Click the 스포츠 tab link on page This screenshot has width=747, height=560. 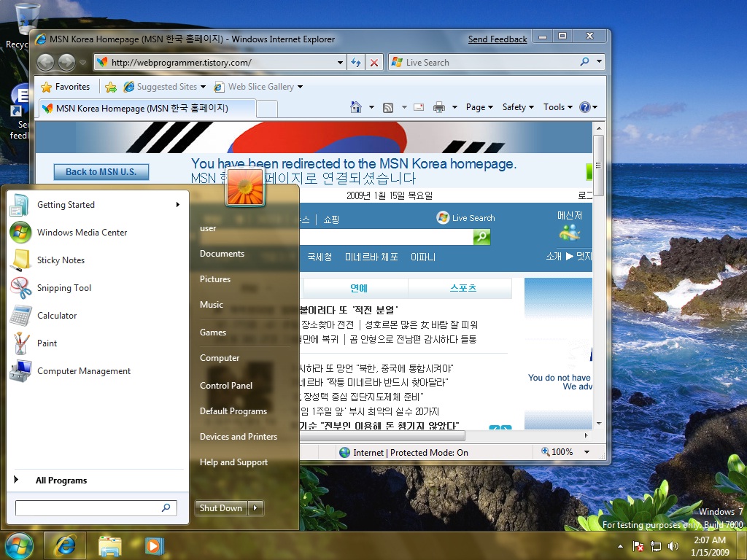pos(463,288)
